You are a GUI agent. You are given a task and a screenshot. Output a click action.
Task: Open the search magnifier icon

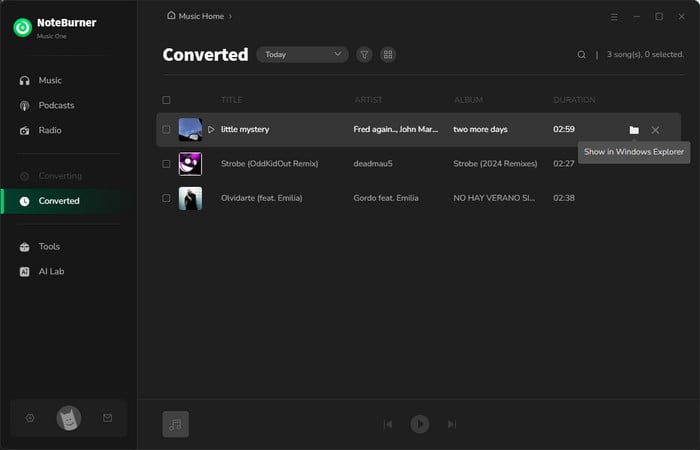point(582,55)
